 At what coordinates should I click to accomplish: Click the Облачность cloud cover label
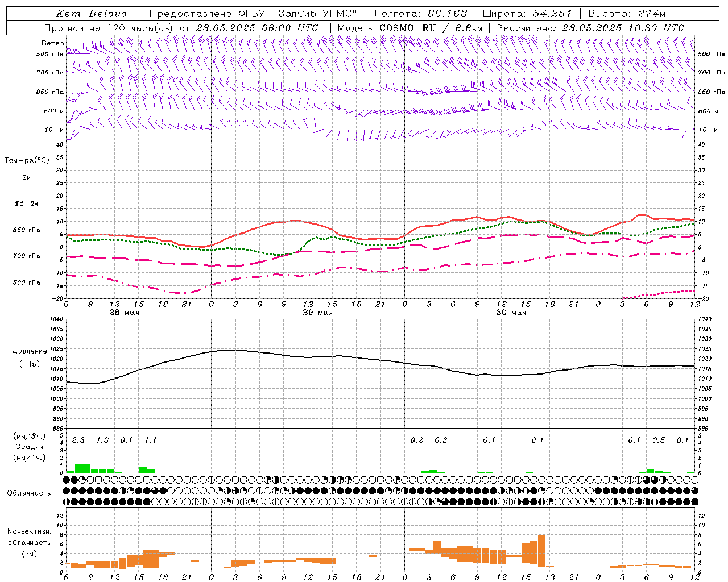(x=29, y=493)
